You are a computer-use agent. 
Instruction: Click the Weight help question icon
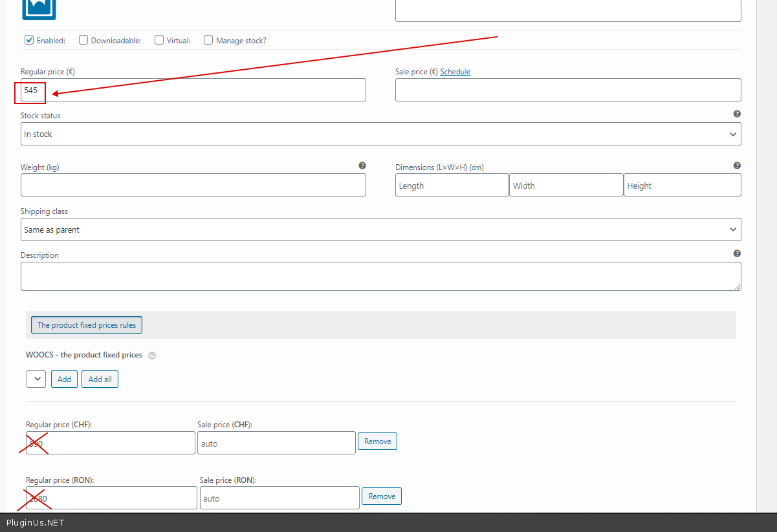[x=362, y=165]
